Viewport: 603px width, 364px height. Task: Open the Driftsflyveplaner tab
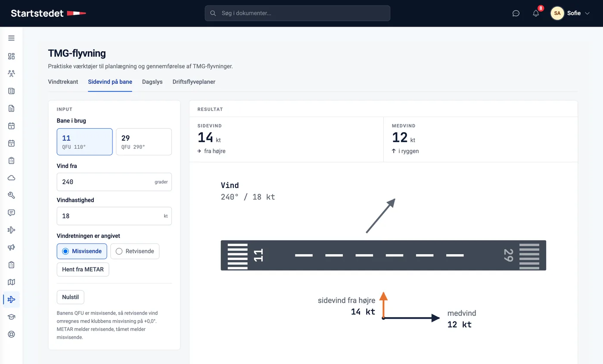(194, 82)
